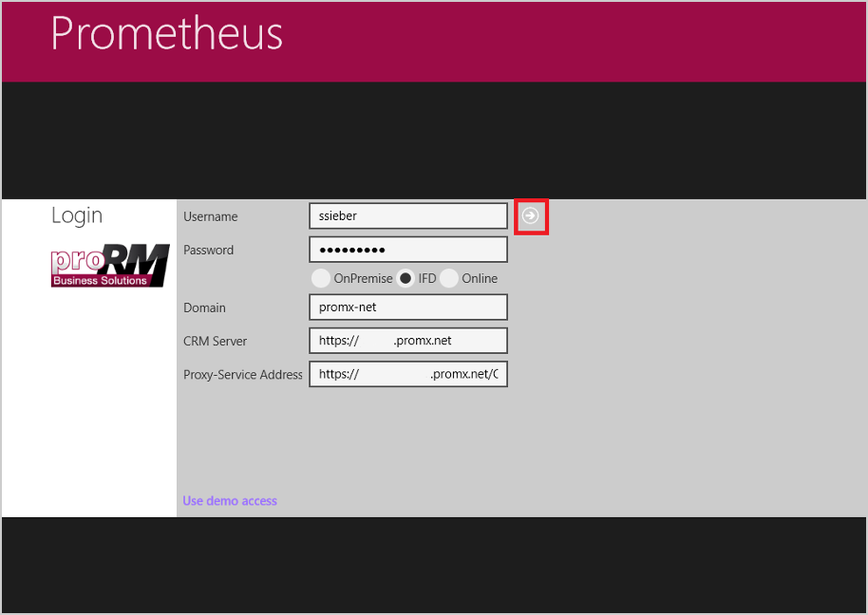The image size is (868, 615).
Task: Click the Prometheus title text
Action: coord(166,33)
